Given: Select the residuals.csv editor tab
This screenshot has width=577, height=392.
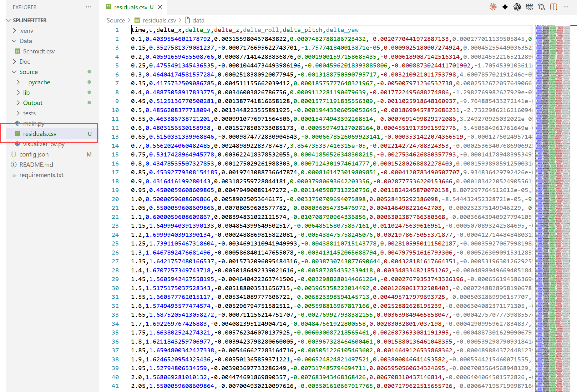Looking at the screenshot, I should coord(130,7).
